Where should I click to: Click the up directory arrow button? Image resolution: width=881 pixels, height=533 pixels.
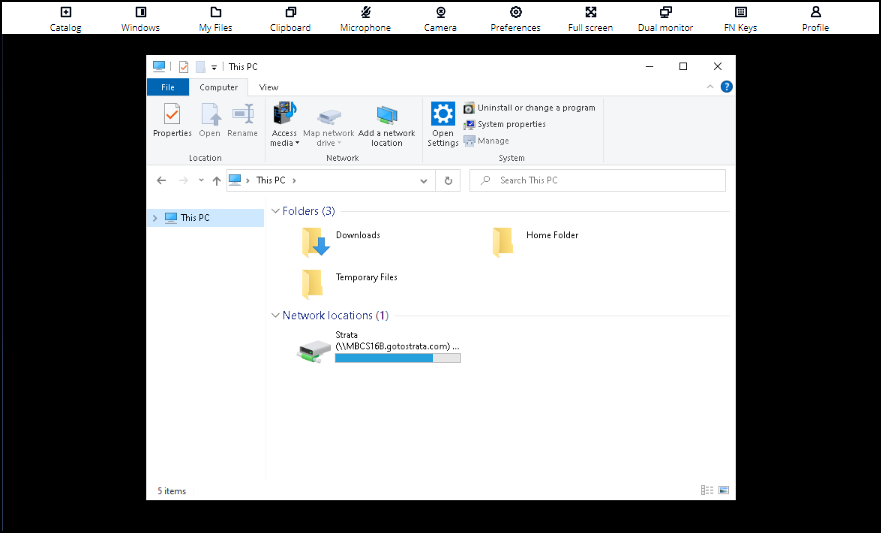point(216,180)
